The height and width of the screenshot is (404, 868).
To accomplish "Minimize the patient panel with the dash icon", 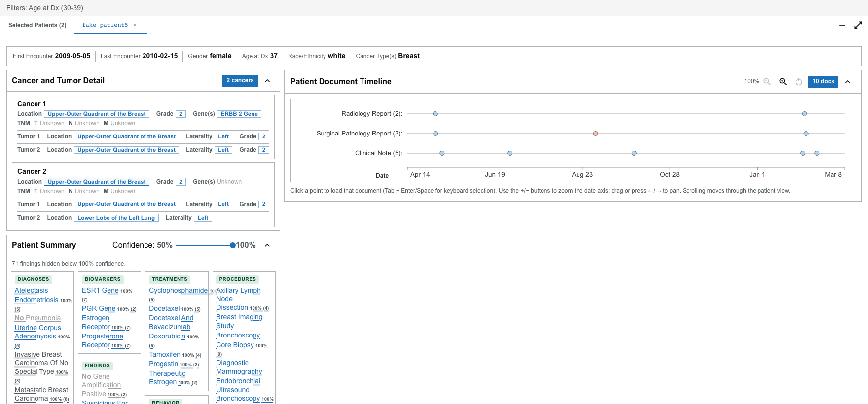I will click(x=842, y=25).
